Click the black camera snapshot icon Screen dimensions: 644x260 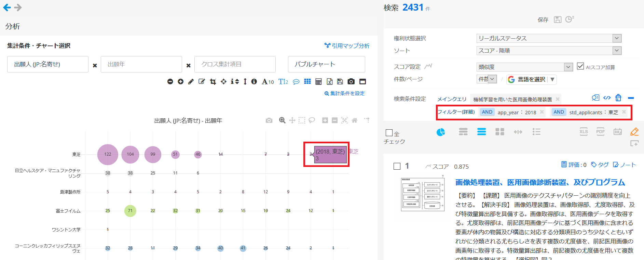point(351,81)
